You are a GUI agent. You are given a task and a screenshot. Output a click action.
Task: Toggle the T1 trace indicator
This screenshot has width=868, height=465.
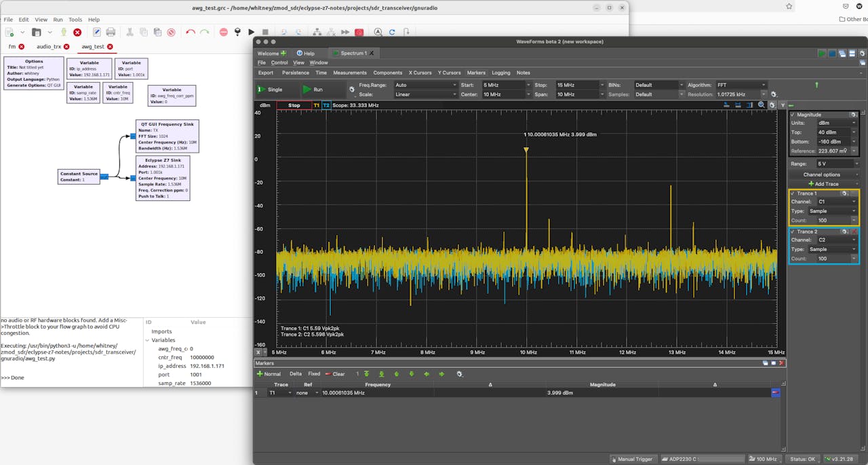tap(316, 105)
